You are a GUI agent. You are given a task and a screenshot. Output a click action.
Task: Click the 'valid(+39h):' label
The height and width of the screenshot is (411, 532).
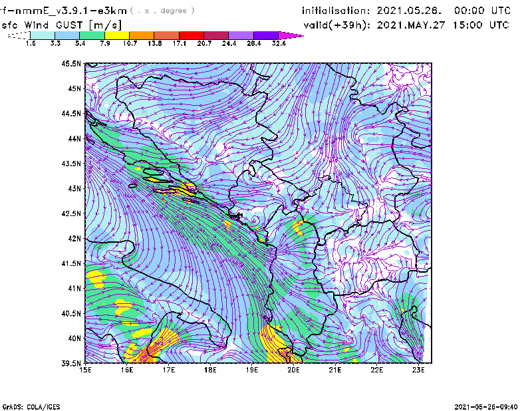[337, 25]
